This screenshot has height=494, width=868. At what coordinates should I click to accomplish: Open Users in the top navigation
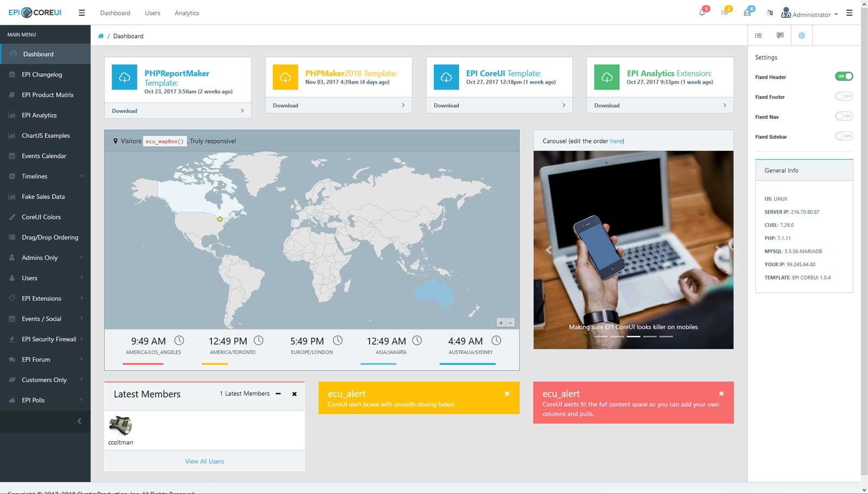tap(152, 13)
